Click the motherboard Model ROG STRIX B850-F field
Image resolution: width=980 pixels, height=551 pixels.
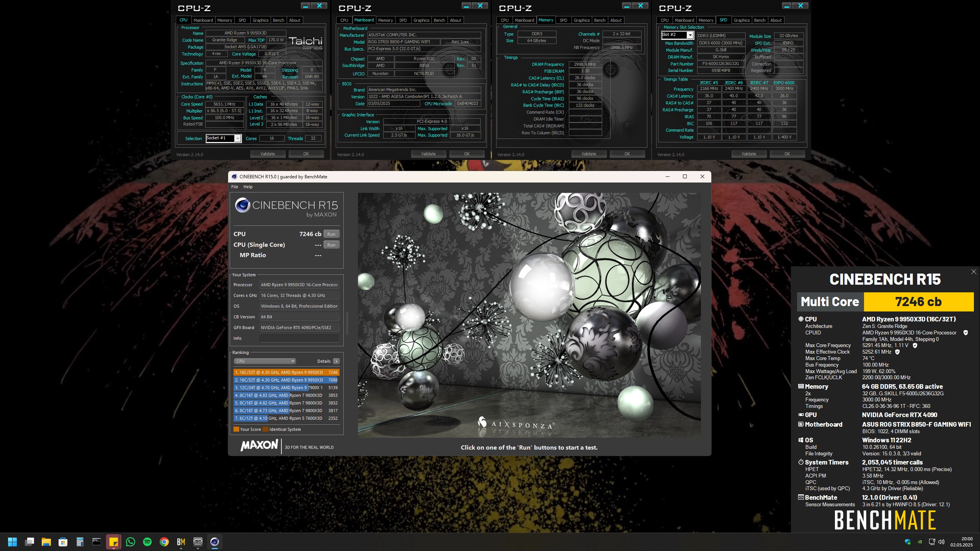[403, 42]
